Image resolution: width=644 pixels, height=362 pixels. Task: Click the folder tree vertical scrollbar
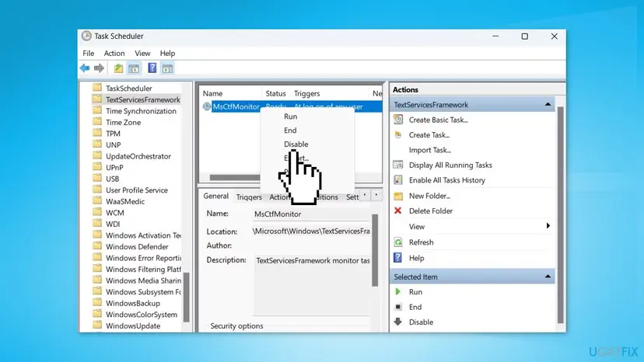coord(186,298)
